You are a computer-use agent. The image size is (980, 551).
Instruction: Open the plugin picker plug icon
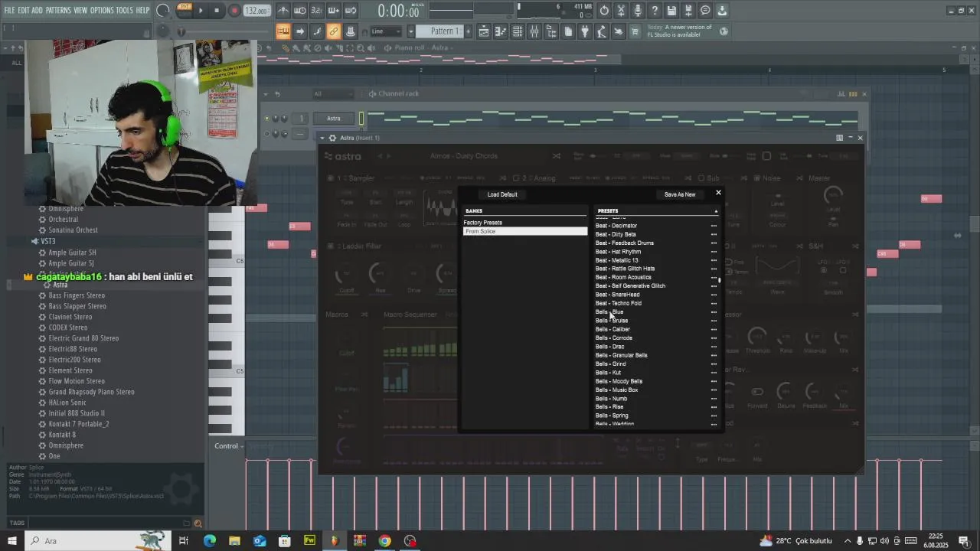point(585,31)
